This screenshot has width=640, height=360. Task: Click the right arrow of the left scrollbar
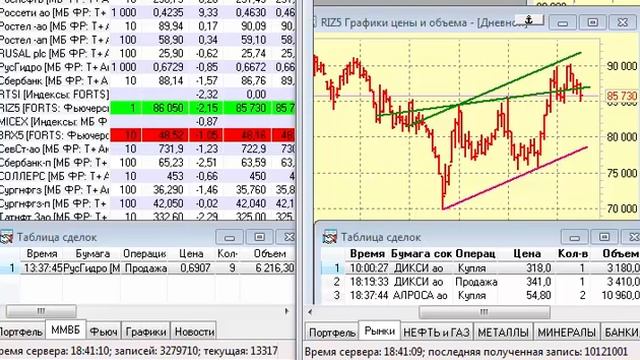coord(287,311)
